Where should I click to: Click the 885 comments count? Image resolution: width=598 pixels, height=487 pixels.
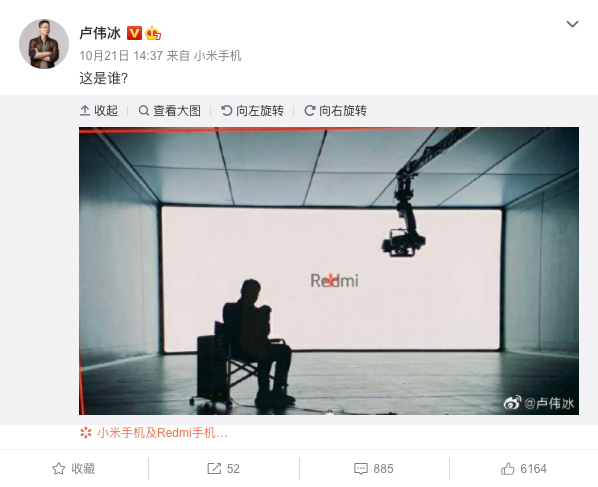click(x=383, y=469)
